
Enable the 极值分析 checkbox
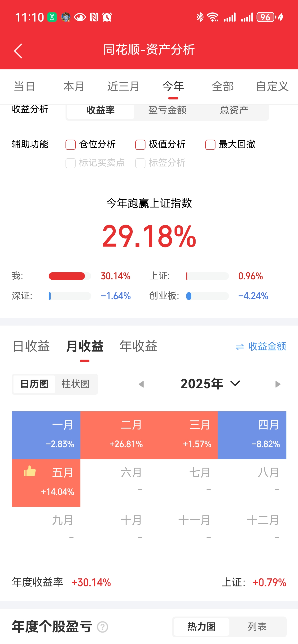pyautogui.click(x=140, y=144)
